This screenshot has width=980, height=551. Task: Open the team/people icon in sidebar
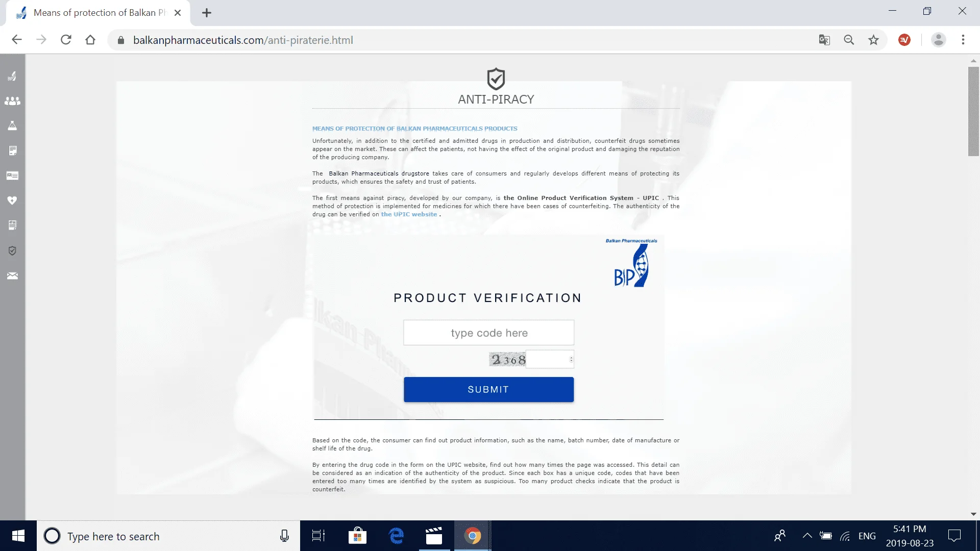pyautogui.click(x=12, y=101)
